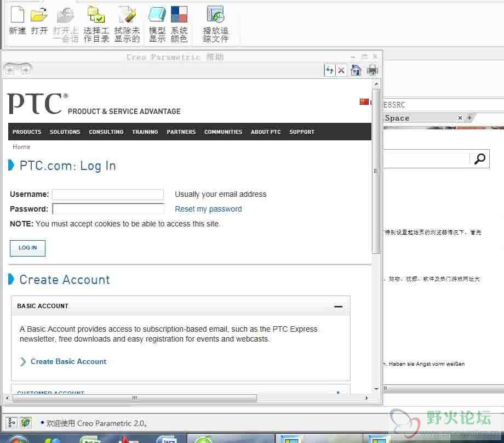Click the help window horizontal scrollbar thumb

tap(135, 398)
